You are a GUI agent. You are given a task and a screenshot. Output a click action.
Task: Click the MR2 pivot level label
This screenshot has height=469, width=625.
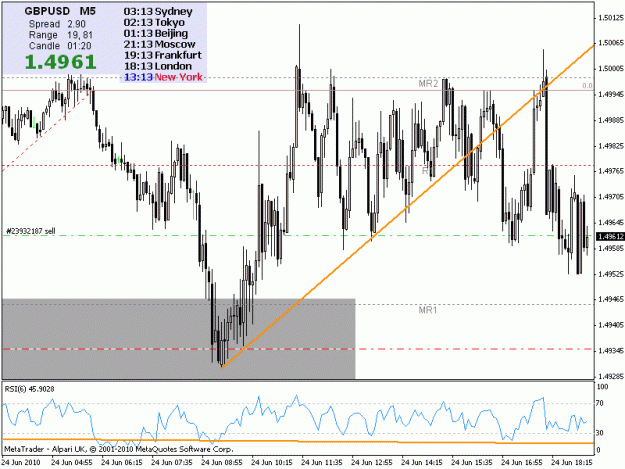pyautogui.click(x=428, y=84)
